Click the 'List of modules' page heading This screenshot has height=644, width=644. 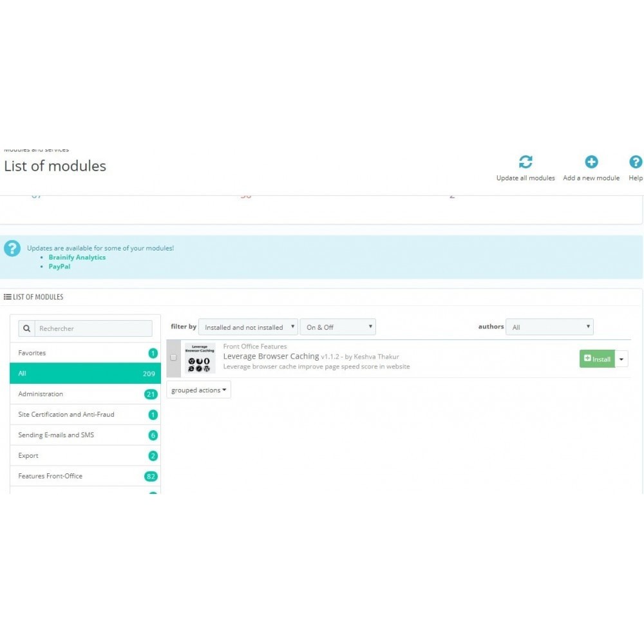click(x=55, y=166)
